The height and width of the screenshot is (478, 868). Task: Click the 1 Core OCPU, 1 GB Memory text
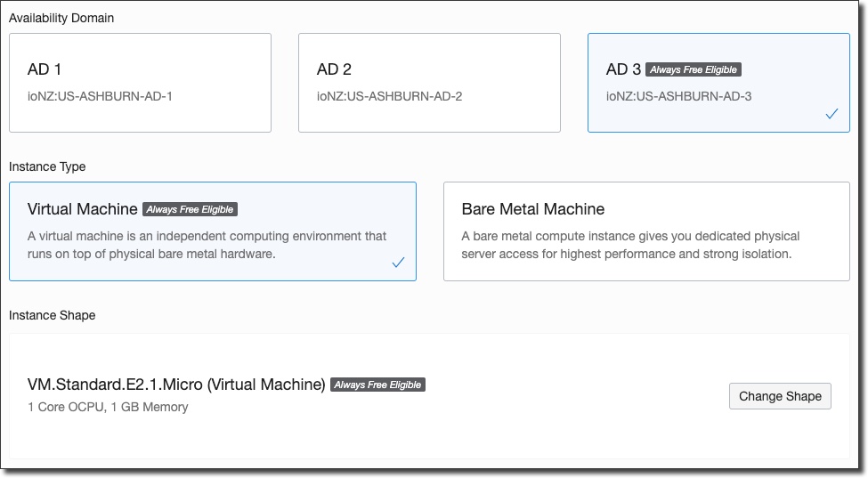tap(108, 407)
